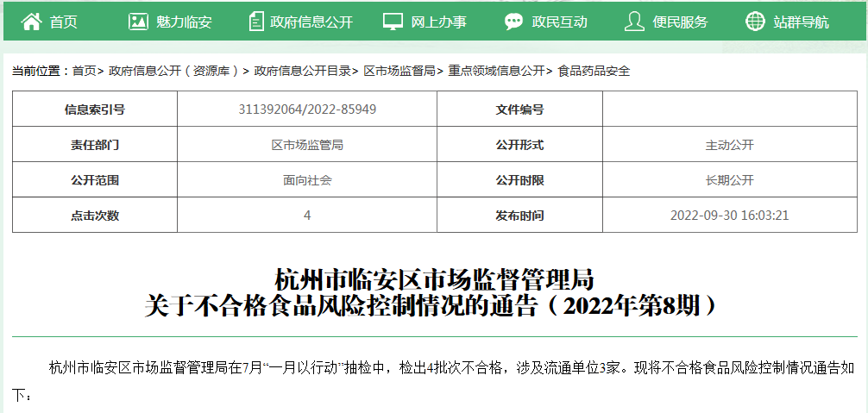Click the 文件编号 label cell
Viewport: 868px width, 413px height.
pos(519,109)
